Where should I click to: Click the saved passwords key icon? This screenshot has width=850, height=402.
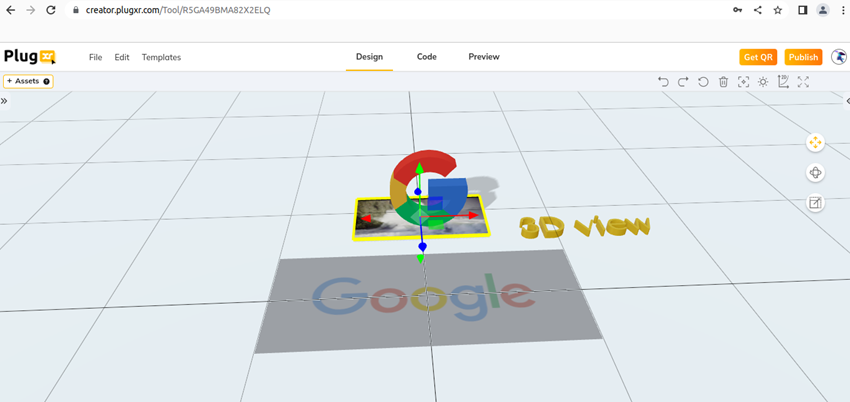coord(737,10)
